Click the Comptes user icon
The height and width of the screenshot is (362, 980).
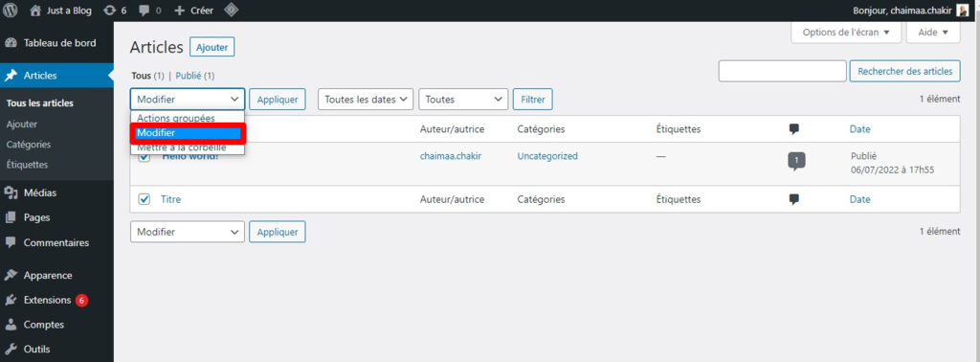point(10,325)
